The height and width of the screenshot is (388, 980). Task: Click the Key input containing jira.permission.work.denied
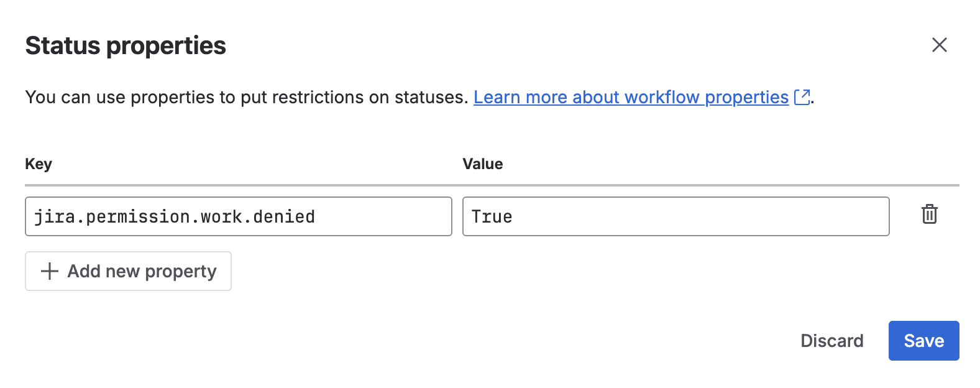pyautogui.click(x=238, y=216)
